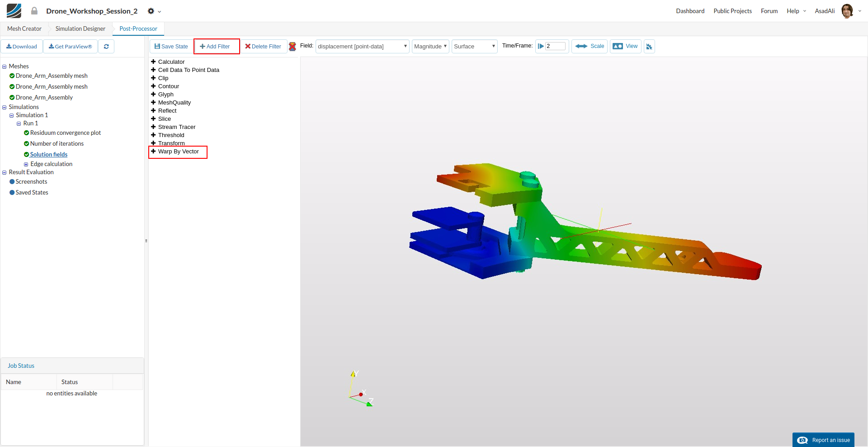Click the AsadAli username
This screenshot has height=447, width=868.
pyautogui.click(x=825, y=11)
